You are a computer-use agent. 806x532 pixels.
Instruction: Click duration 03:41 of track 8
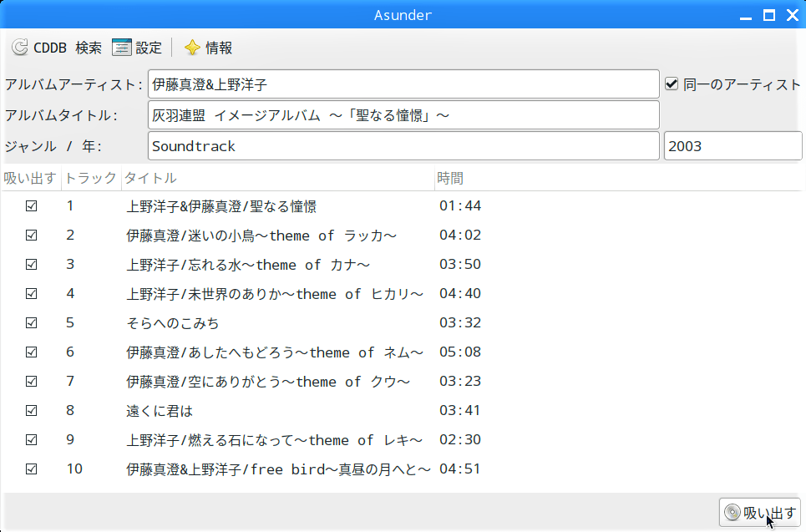pos(460,411)
